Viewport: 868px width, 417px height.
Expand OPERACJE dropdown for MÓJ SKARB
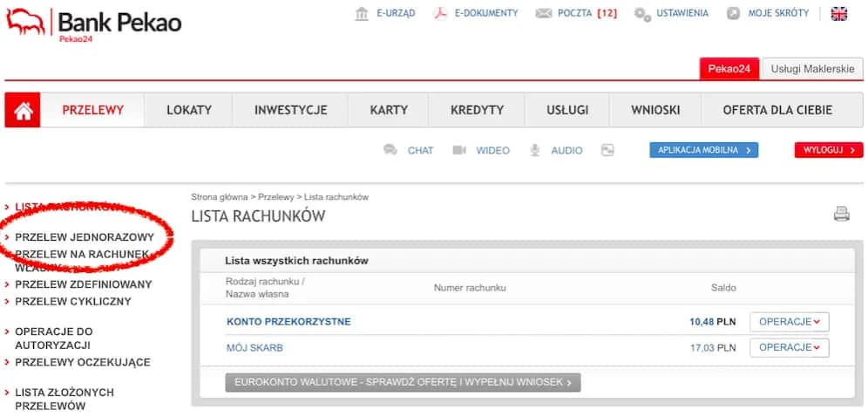(790, 348)
